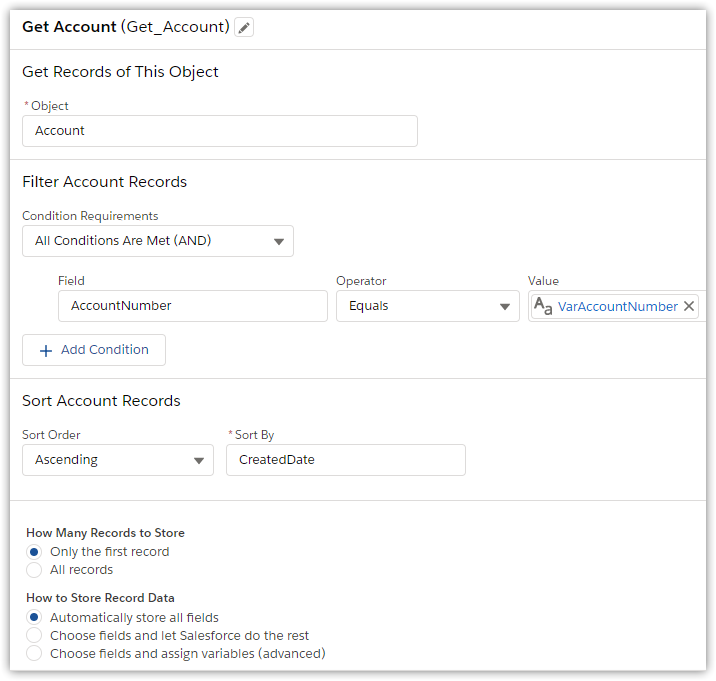Image resolution: width=716 pixels, height=681 pixels.
Task: Select the All records radio button
Action: click(x=34, y=570)
